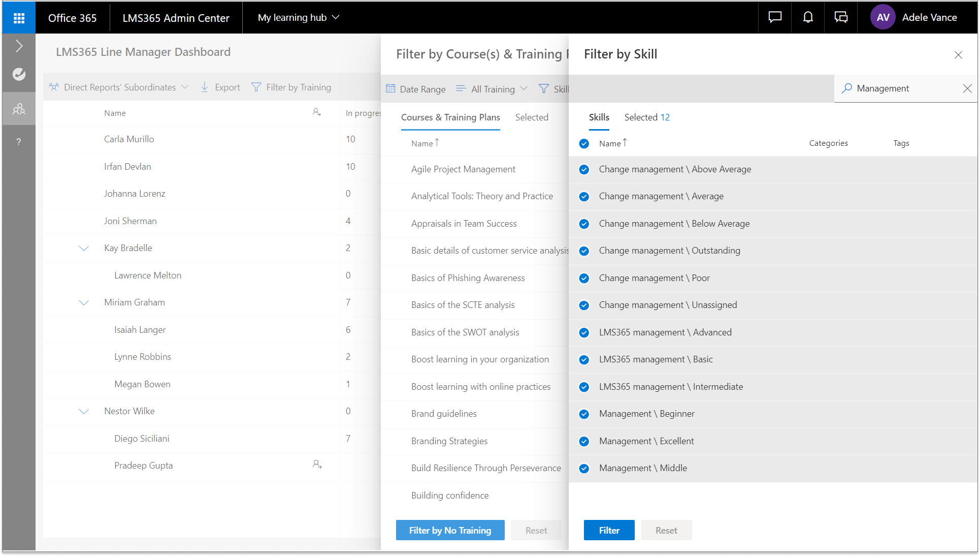Viewport: 980px width, 556px height.
Task: Expand the My learning hub dropdown
Action: point(298,18)
